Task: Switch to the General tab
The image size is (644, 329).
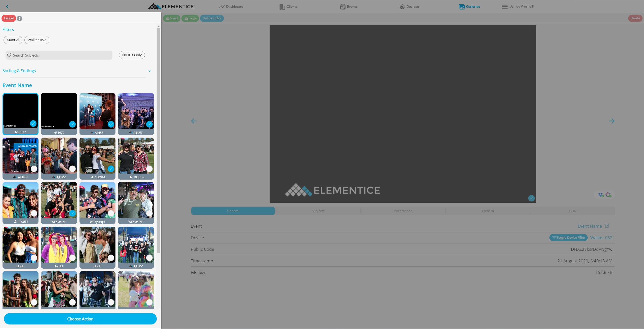Action: tap(233, 211)
